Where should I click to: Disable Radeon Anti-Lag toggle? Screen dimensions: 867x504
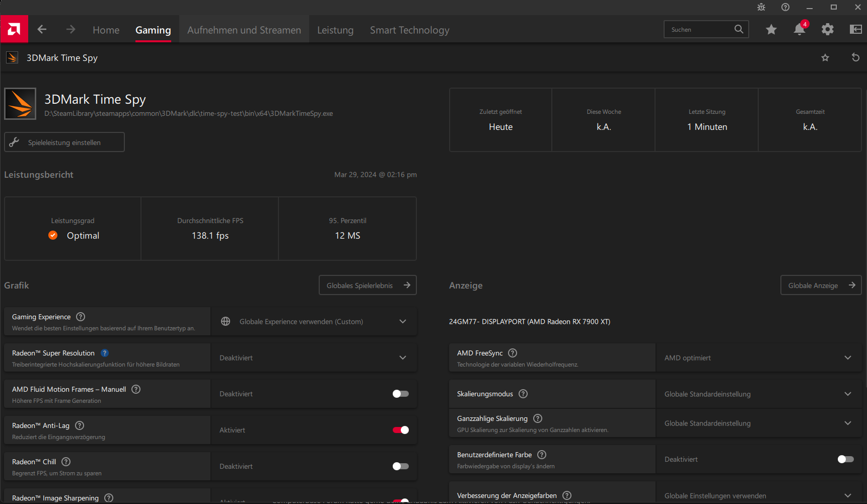point(401,430)
